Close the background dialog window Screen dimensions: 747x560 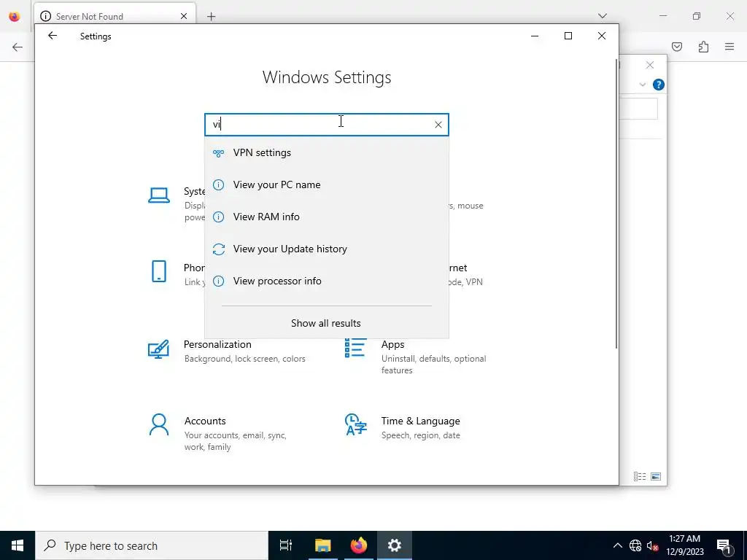point(650,65)
